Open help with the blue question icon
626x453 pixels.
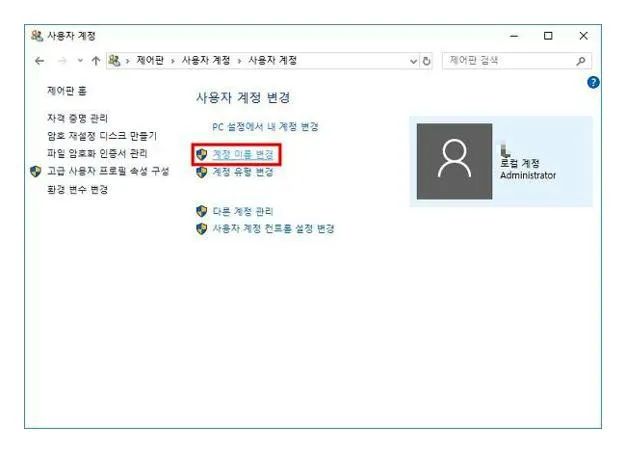pyautogui.click(x=593, y=83)
